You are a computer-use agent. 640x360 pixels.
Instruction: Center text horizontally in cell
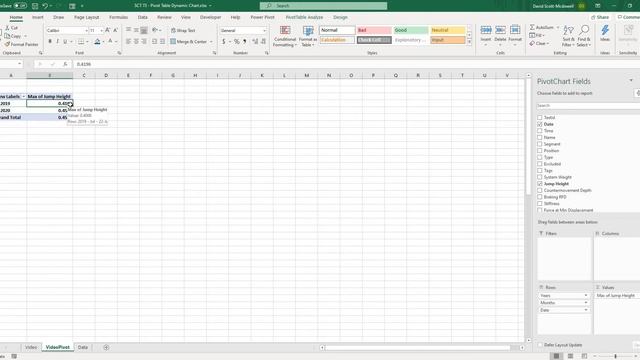(136, 42)
